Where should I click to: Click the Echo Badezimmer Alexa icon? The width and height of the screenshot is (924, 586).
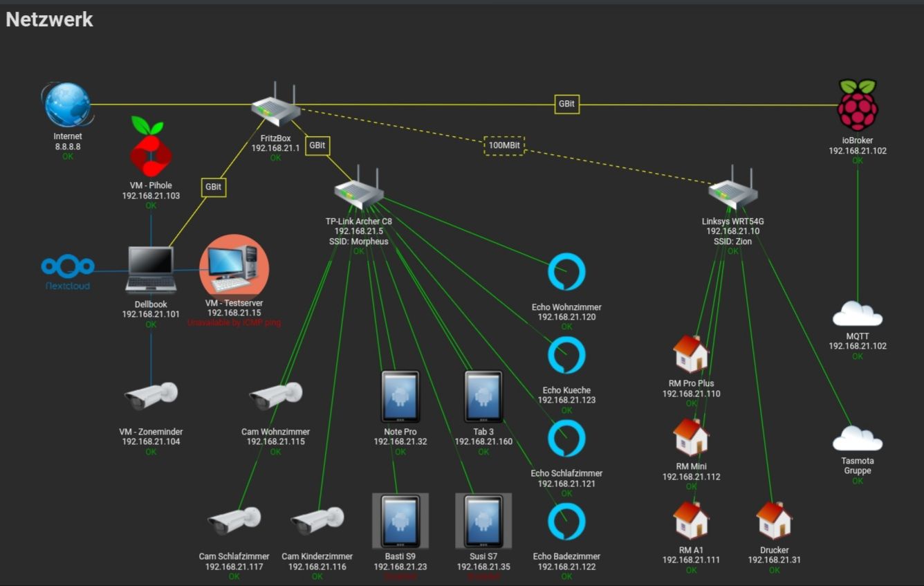coord(566,522)
